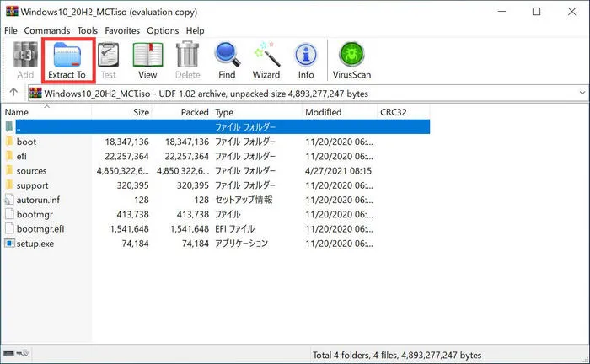Minimize the WinRAR window
Viewport: 590px width, 364px height.
tap(501, 12)
